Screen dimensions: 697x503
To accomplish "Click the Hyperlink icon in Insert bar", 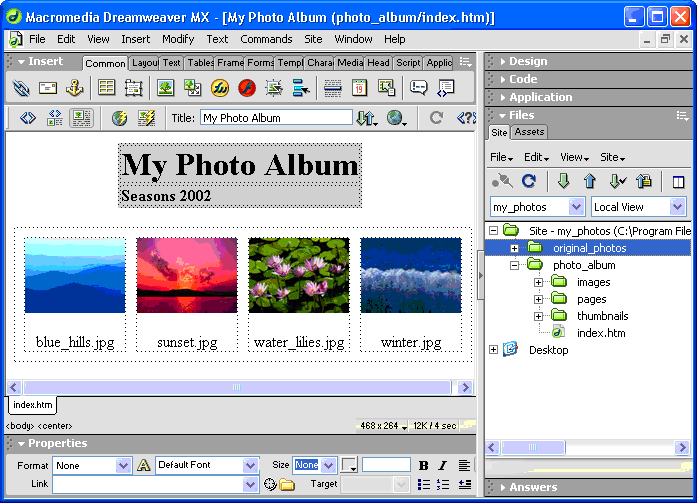I will tap(21, 88).
